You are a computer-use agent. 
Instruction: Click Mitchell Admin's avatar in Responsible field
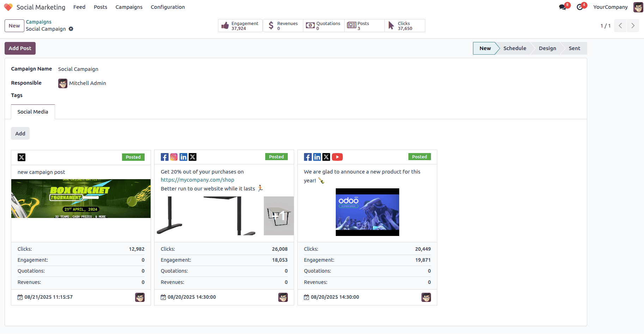pos(62,83)
